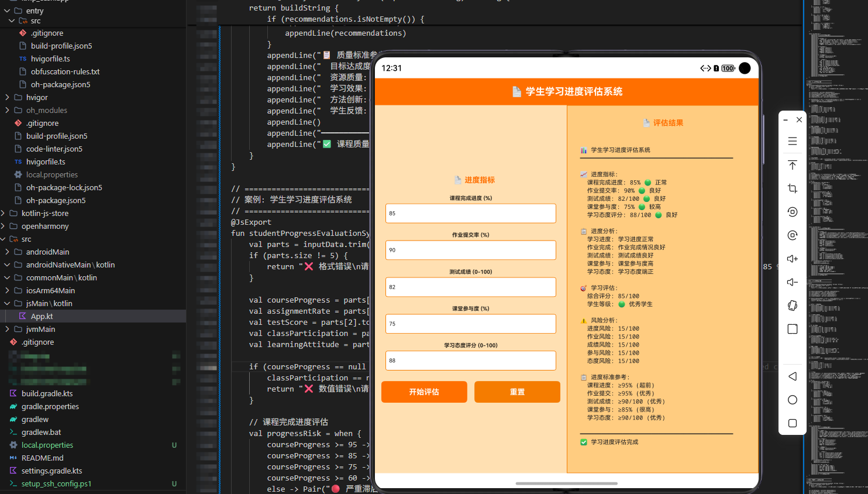Rotate emulator right with rotate icon

(x=793, y=235)
